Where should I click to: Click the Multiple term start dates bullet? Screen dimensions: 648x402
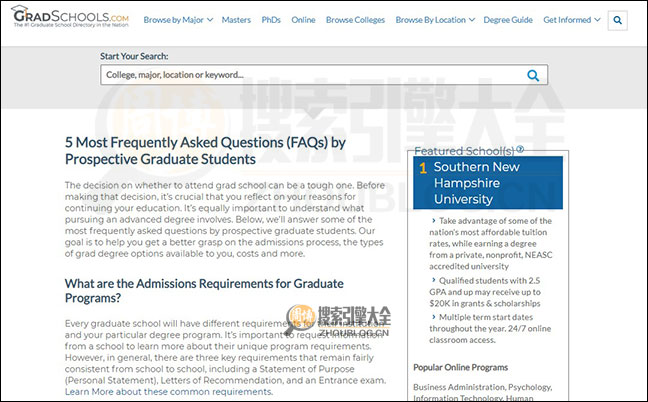(490, 328)
